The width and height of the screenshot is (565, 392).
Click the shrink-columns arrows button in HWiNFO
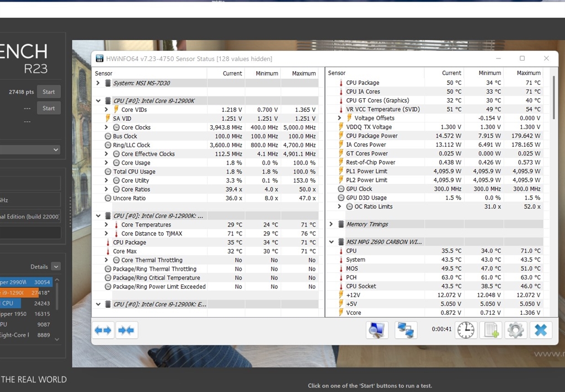[126, 330]
